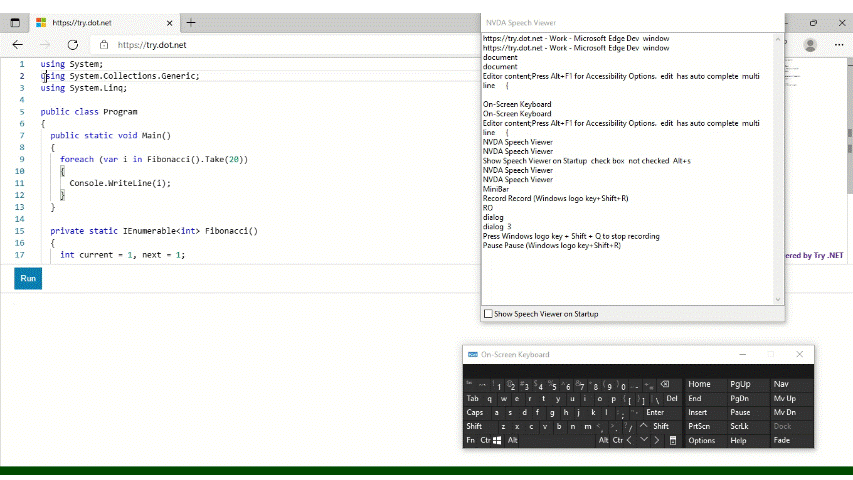Tap the left arrow key on On-Screen Keyboard
853x480 pixels.
pyautogui.click(x=629, y=441)
